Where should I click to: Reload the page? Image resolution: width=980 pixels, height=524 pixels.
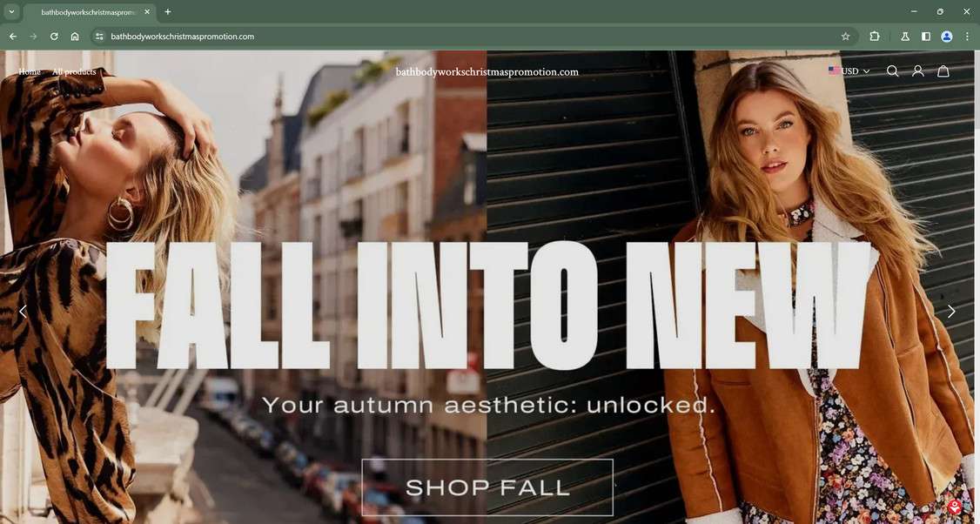coord(54,37)
